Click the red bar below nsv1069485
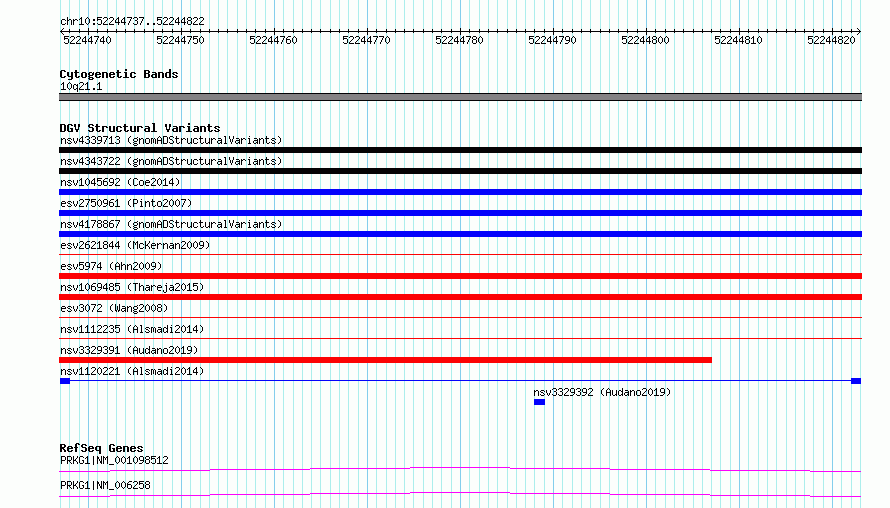The height and width of the screenshot is (508, 890). (x=460, y=297)
